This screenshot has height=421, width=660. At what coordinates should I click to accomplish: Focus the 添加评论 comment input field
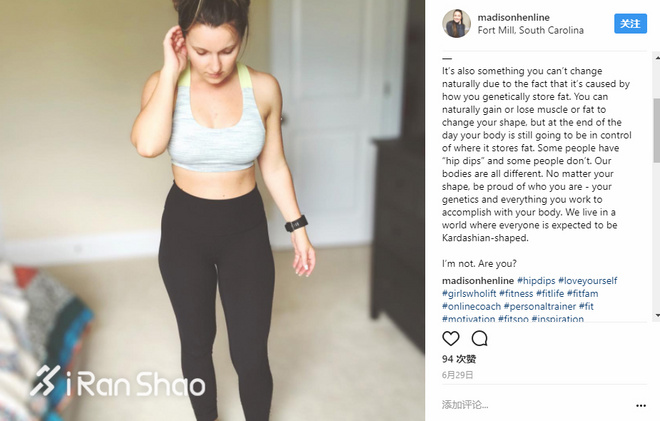click(x=535, y=405)
